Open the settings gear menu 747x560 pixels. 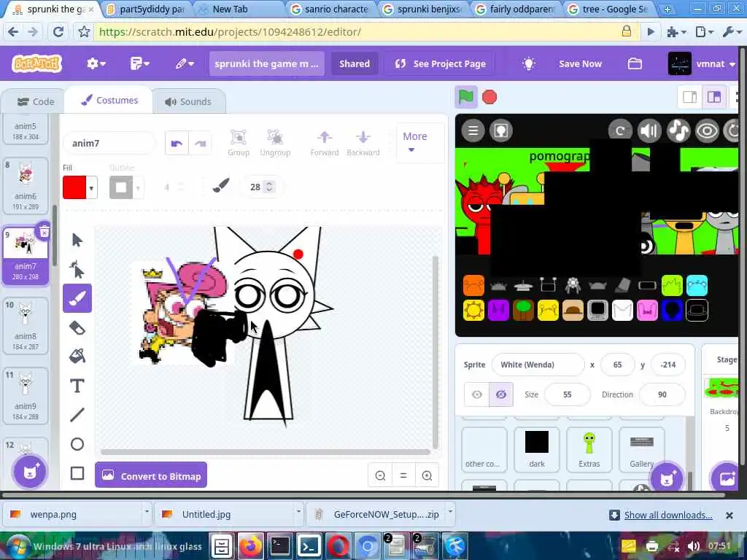pyautogui.click(x=96, y=63)
